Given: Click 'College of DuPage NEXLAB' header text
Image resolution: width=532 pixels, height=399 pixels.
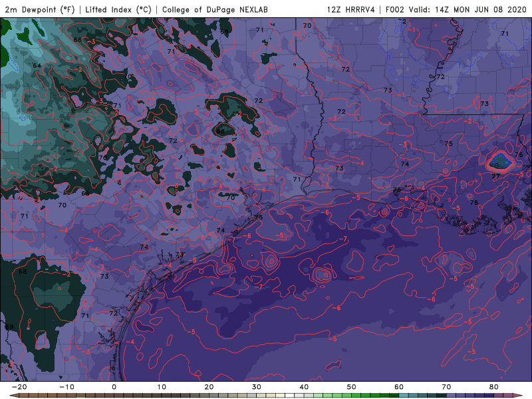Looking at the screenshot, I should (x=215, y=10).
